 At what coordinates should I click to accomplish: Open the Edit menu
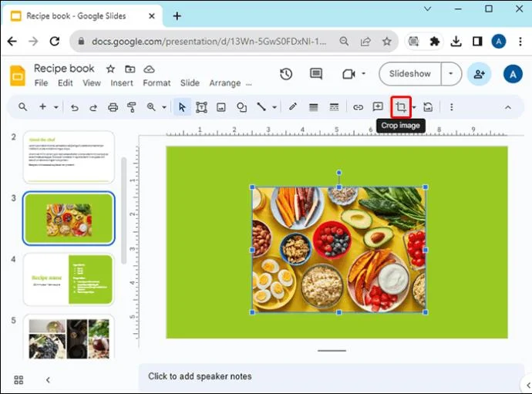(x=65, y=83)
